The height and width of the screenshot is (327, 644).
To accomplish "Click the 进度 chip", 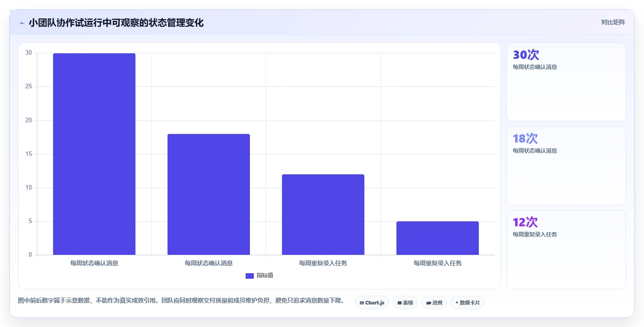I will [434, 303].
